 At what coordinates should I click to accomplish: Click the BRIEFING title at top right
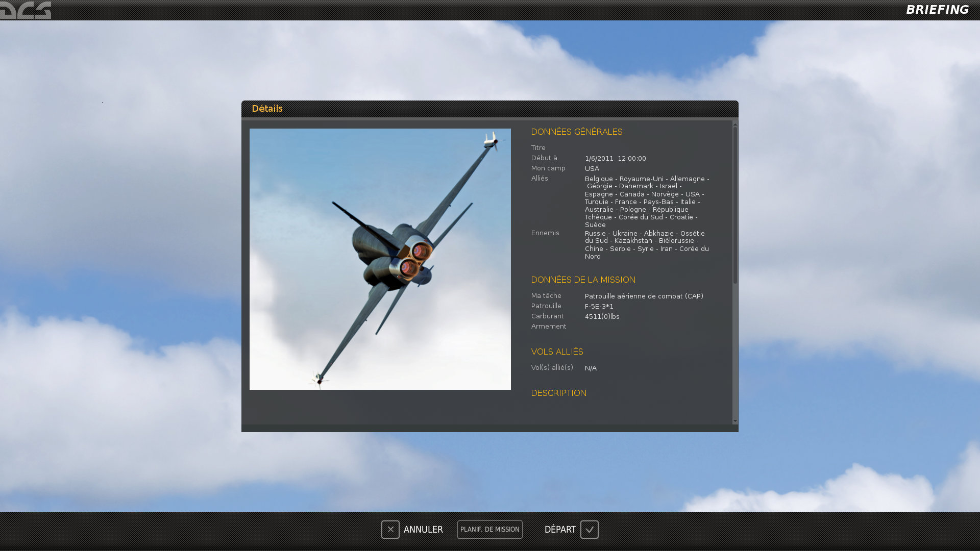coord(937,10)
